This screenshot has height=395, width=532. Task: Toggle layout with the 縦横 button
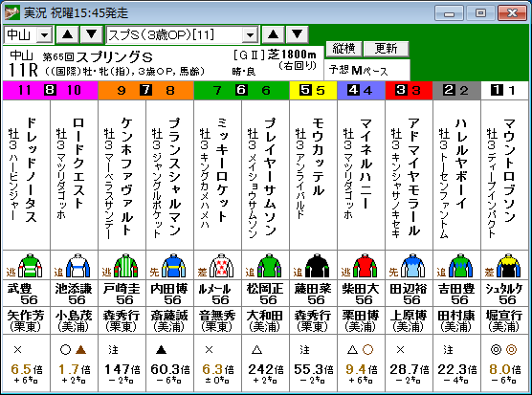(344, 49)
